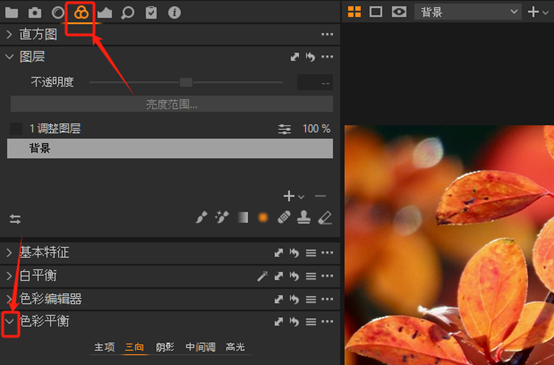Select the Erase Mask tool
The height and width of the screenshot is (365, 554).
pyautogui.click(x=325, y=218)
